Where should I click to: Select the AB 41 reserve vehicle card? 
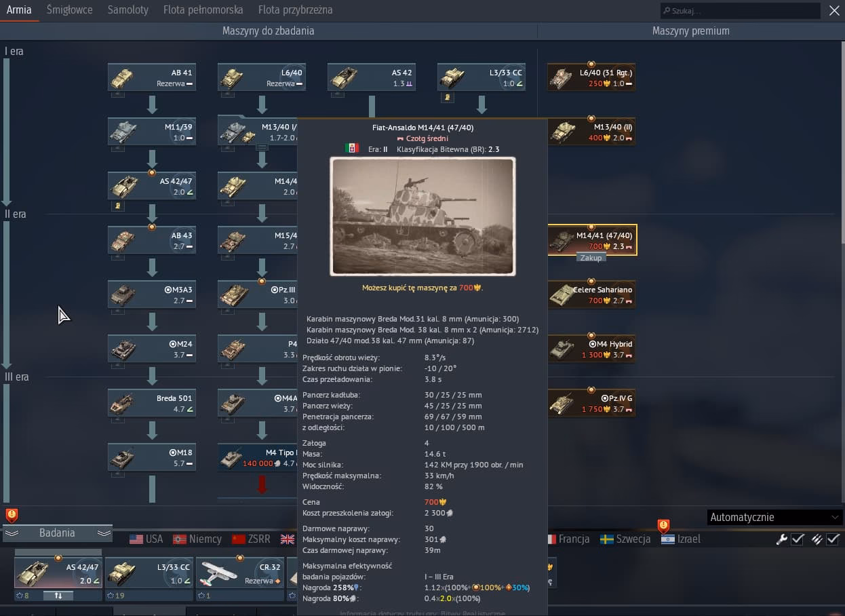point(152,77)
